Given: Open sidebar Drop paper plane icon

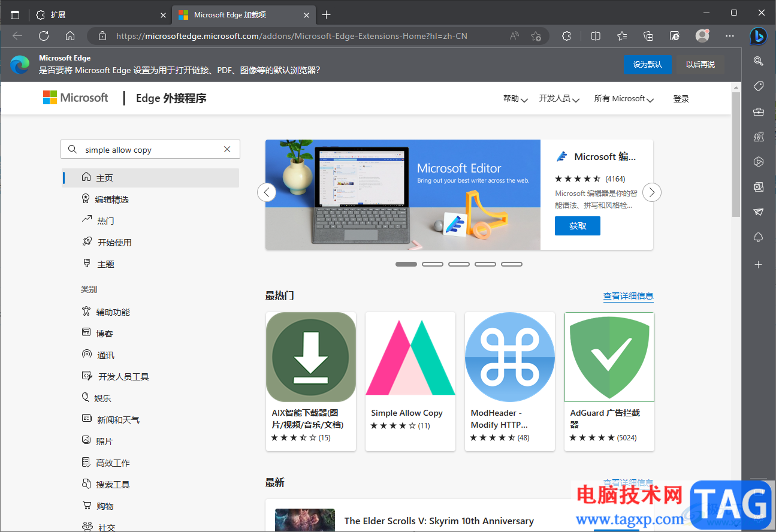Looking at the screenshot, I should (758, 212).
